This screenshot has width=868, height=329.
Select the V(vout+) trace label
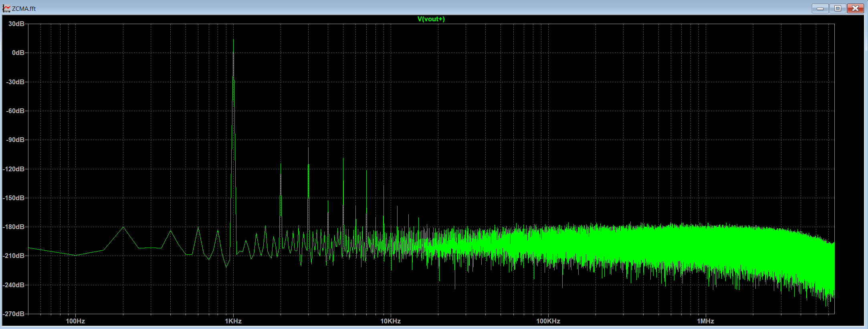point(431,19)
